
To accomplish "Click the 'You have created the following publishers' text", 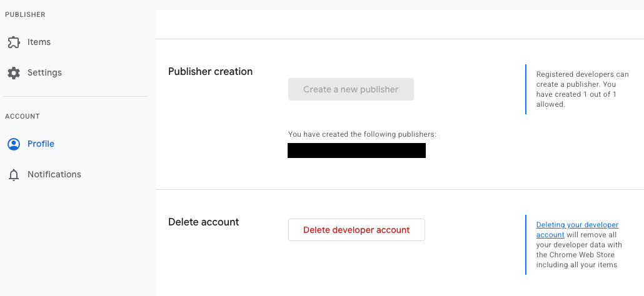I will 362,134.
